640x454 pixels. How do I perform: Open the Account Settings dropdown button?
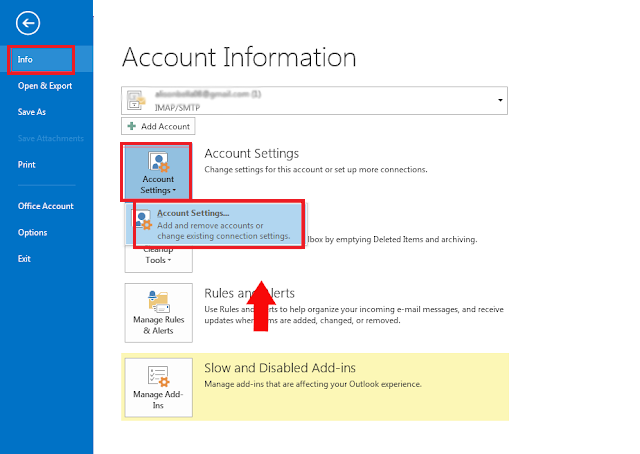click(x=158, y=172)
